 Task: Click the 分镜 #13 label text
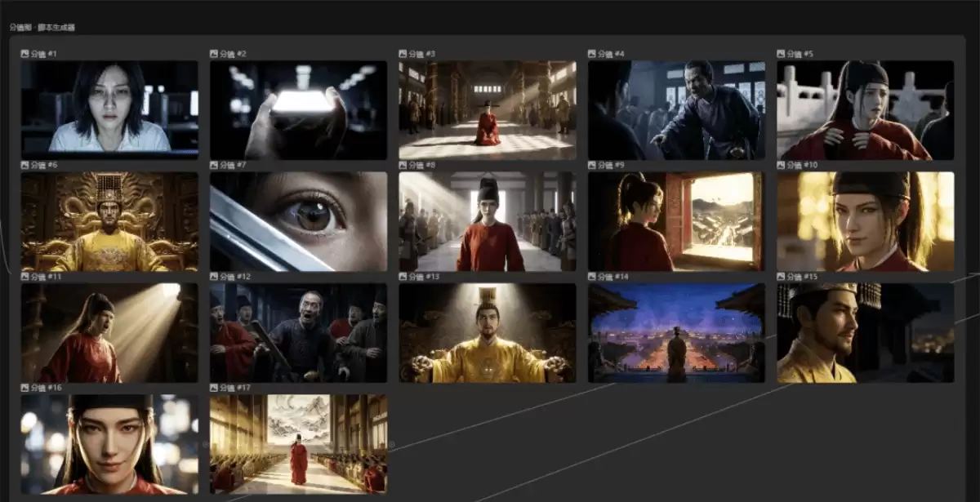(x=423, y=277)
